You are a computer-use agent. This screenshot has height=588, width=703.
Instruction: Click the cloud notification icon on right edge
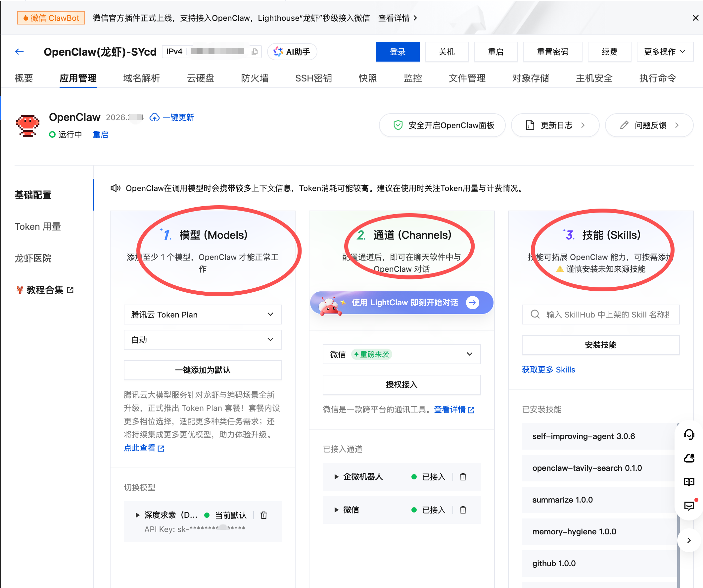coord(689,459)
